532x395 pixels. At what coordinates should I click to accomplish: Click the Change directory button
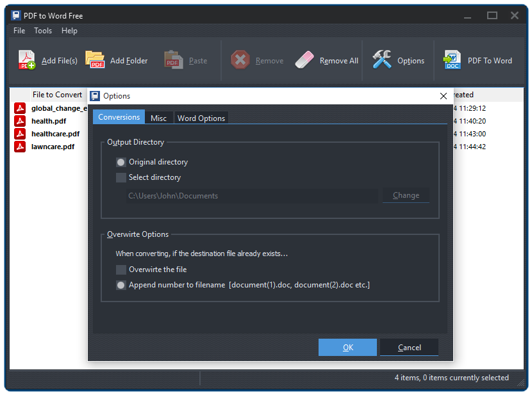tap(406, 195)
